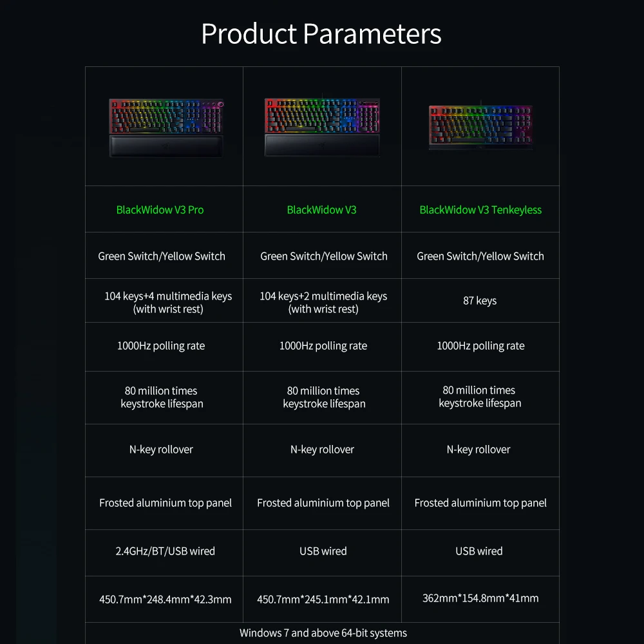The height and width of the screenshot is (644, 644).
Task: Click the 2.4GHz/BT/USB wired cell
Action: click(164, 553)
